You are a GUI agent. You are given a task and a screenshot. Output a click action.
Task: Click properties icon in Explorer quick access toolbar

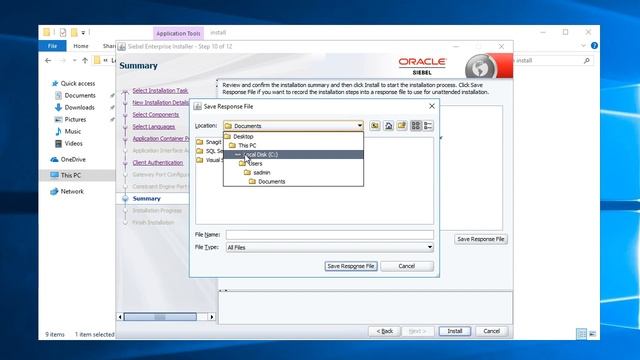point(63,32)
